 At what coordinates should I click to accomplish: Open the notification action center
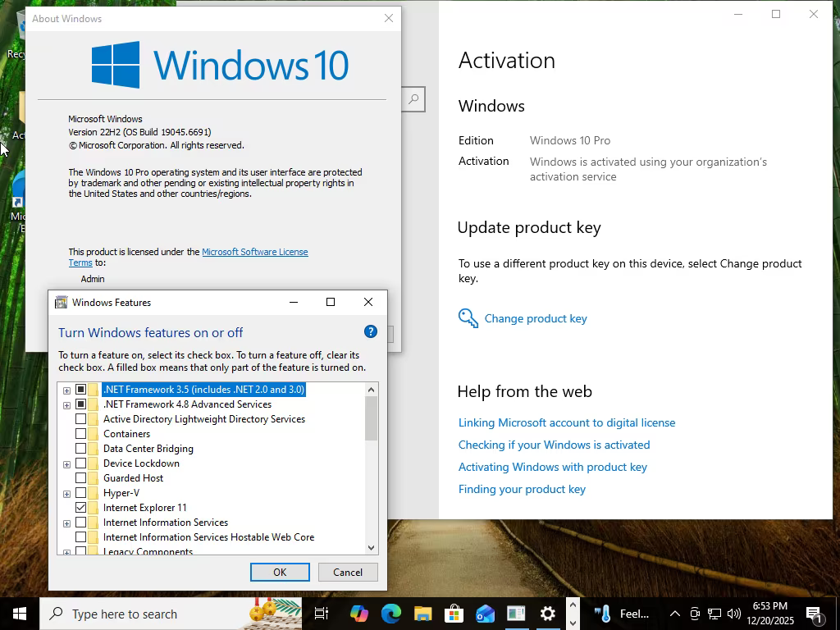click(x=815, y=614)
